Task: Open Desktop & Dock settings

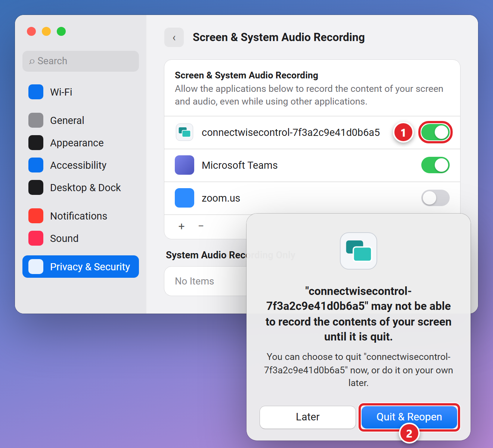Action: 81,187
